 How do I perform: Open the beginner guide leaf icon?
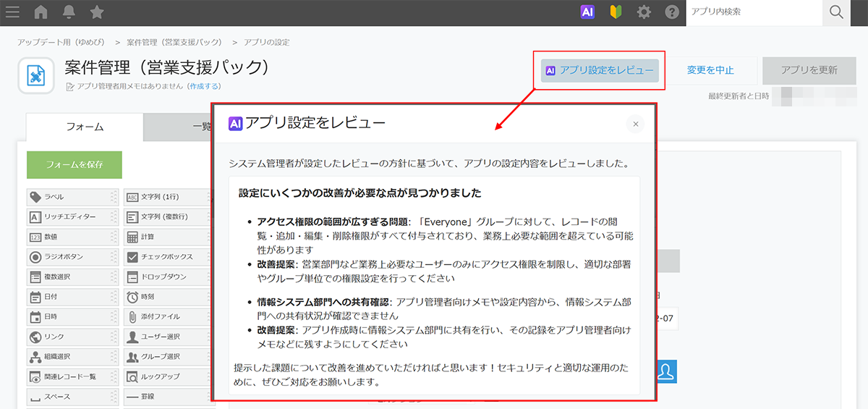616,12
